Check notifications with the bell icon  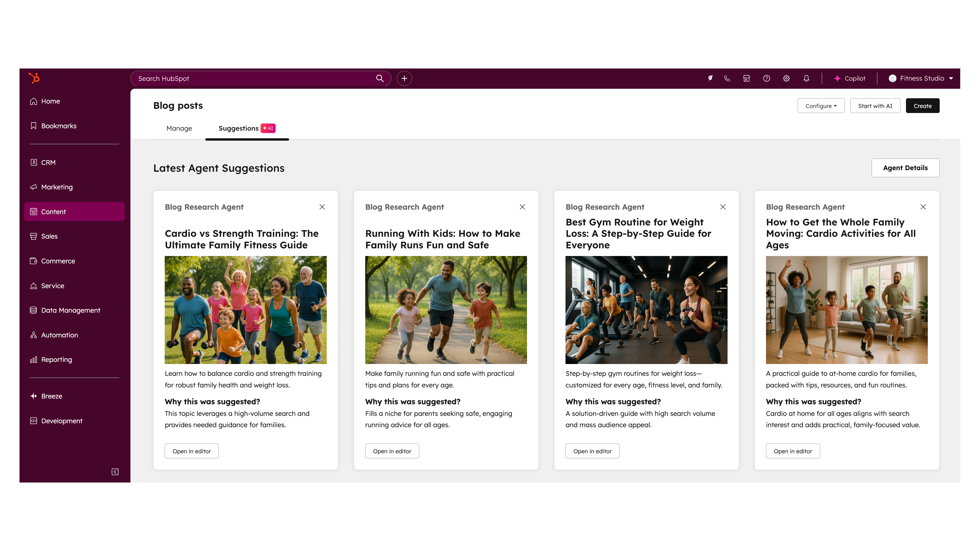click(806, 78)
